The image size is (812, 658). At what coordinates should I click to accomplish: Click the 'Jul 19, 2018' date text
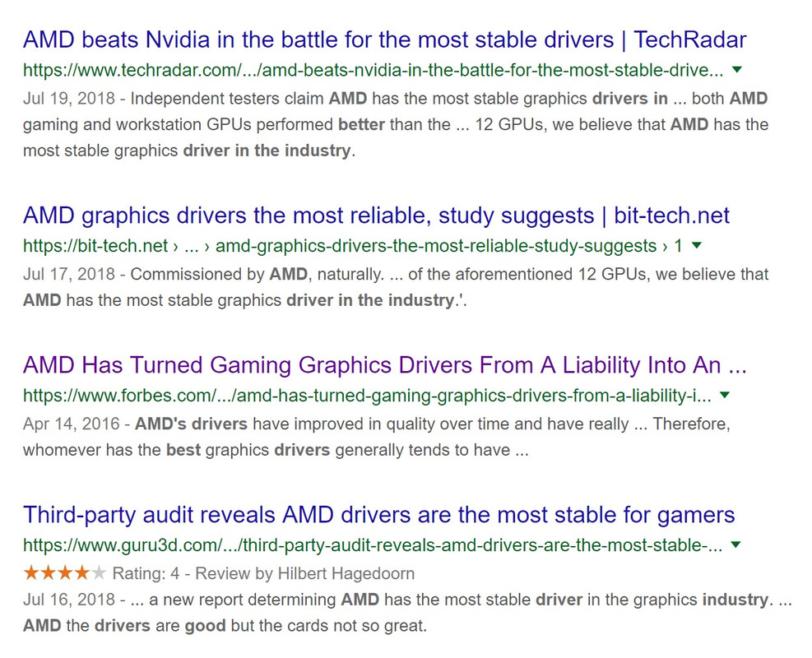tap(69, 99)
